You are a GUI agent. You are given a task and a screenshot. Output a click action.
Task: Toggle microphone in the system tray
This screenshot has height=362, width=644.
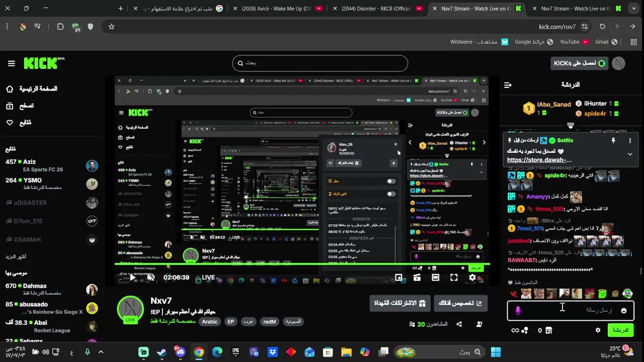tap(88, 352)
